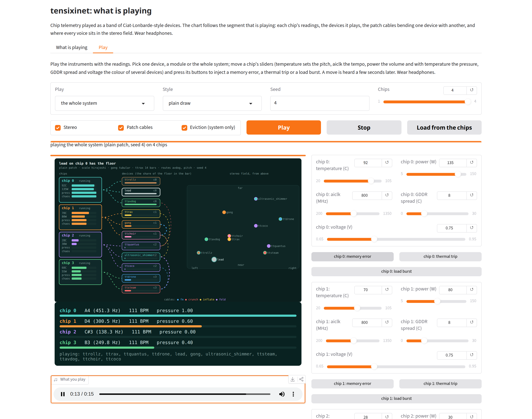The image size is (532, 419).
Task: Click chip 0 voltage number field
Action: point(451,228)
